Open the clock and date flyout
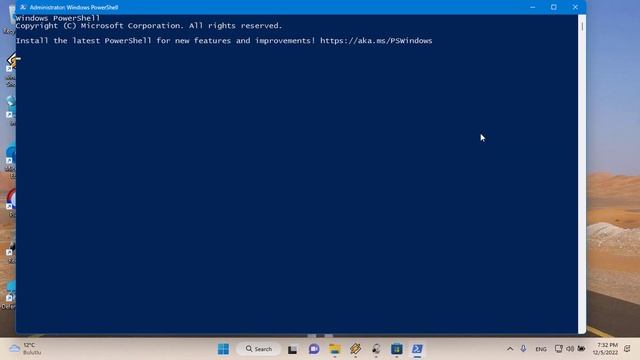Image resolution: width=640 pixels, height=360 pixels. (x=606, y=349)
